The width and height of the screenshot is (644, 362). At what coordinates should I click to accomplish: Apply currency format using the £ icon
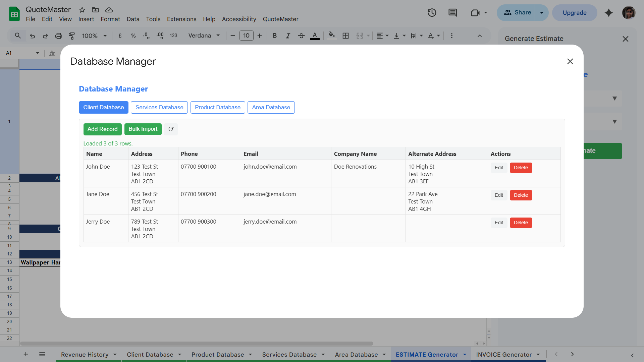tap(120, 36)
